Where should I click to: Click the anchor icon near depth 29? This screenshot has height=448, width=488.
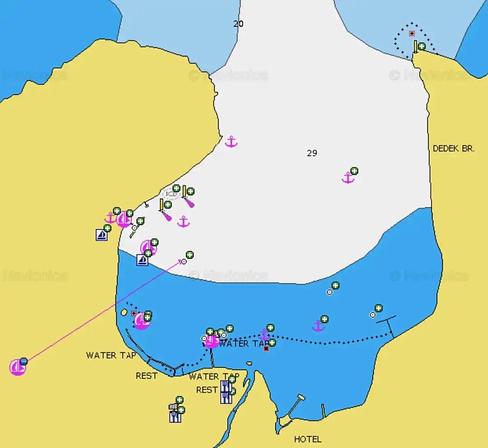coord(348,178)
